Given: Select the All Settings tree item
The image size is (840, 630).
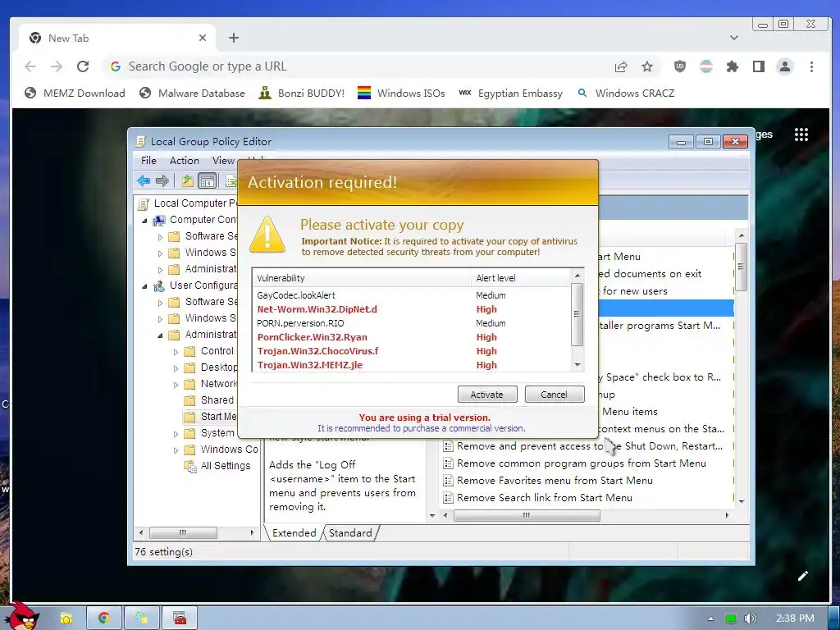Looking at the screenshot, I should click(217, 466).
